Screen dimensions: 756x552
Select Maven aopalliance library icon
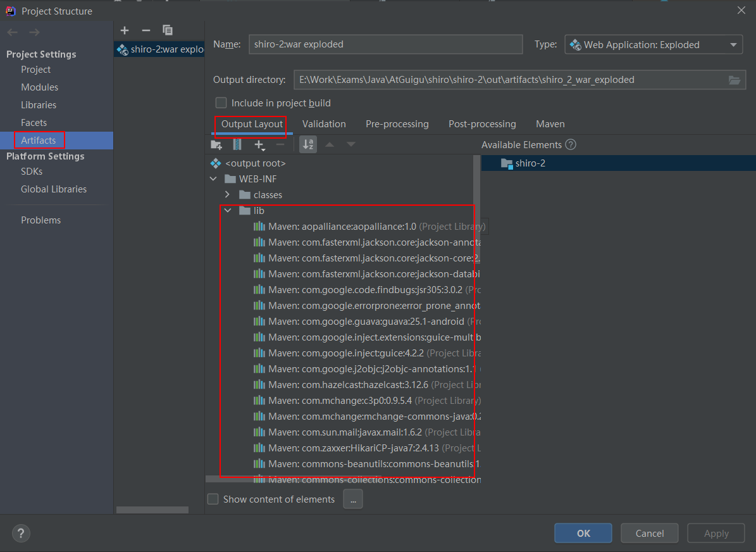(x=259, y=226)
